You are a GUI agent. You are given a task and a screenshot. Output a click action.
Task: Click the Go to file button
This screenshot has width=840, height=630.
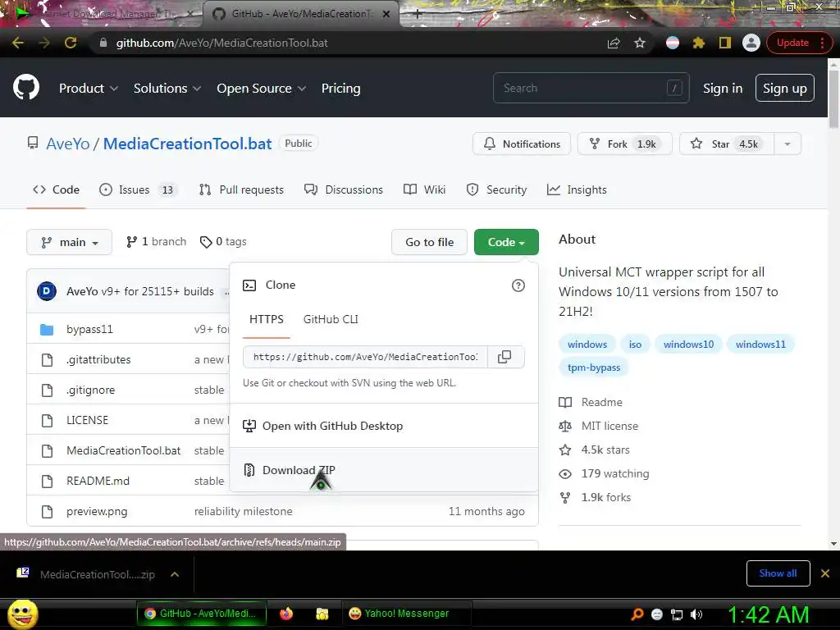coord(429,242)
